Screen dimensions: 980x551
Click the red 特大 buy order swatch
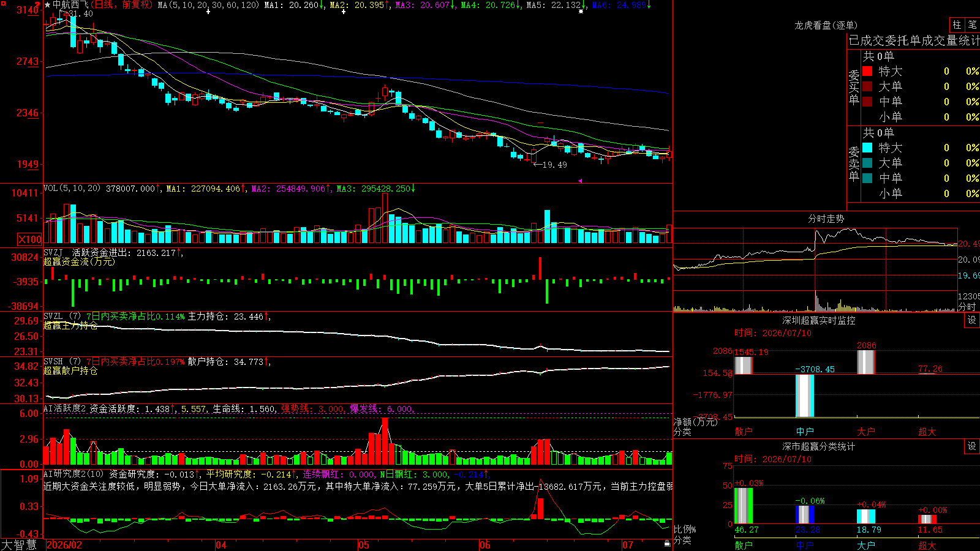coord(867,71)
